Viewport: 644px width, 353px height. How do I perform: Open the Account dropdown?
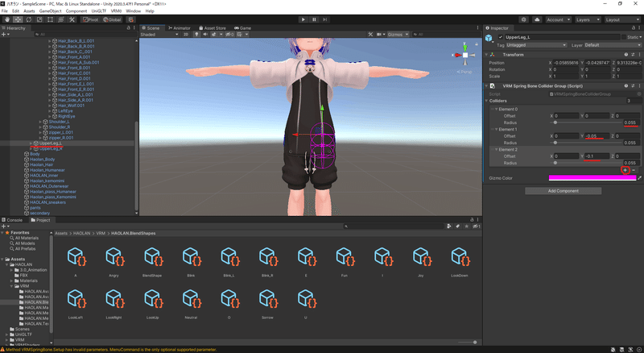tap(558, 19)
